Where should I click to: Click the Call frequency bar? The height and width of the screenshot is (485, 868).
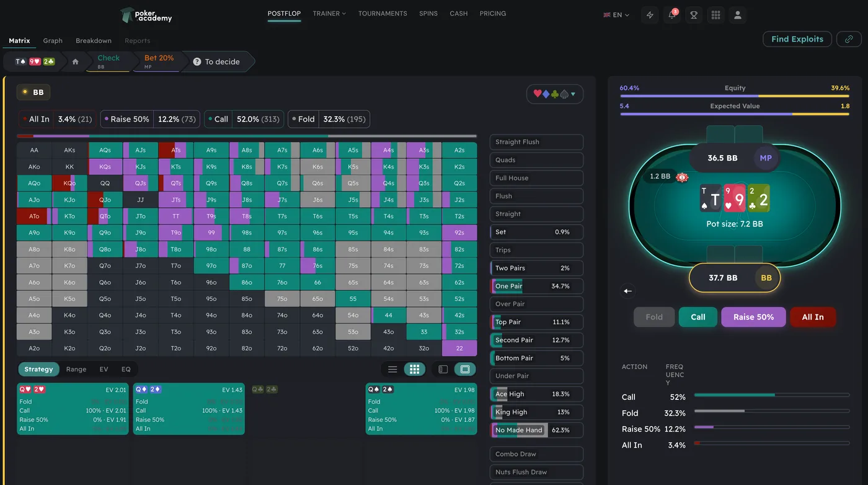tap(771, 395)
